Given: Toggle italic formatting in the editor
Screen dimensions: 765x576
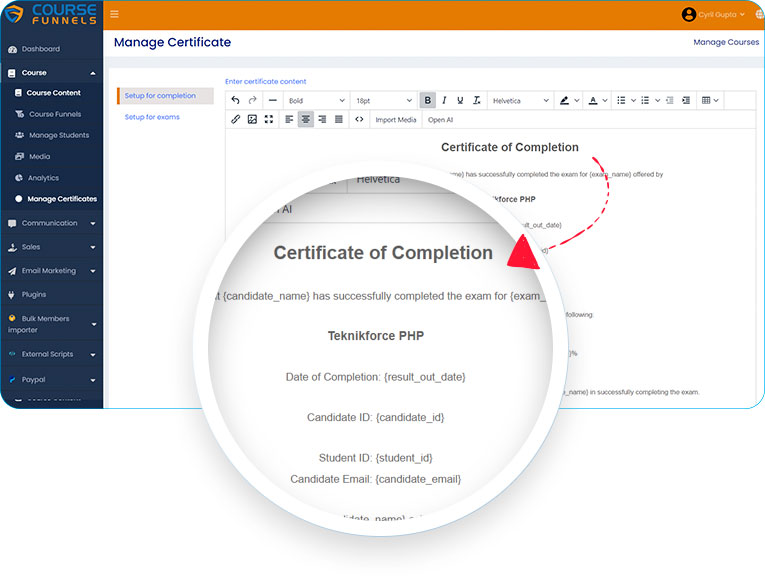Looking at the screenshot, I should (x=444, y=101).
